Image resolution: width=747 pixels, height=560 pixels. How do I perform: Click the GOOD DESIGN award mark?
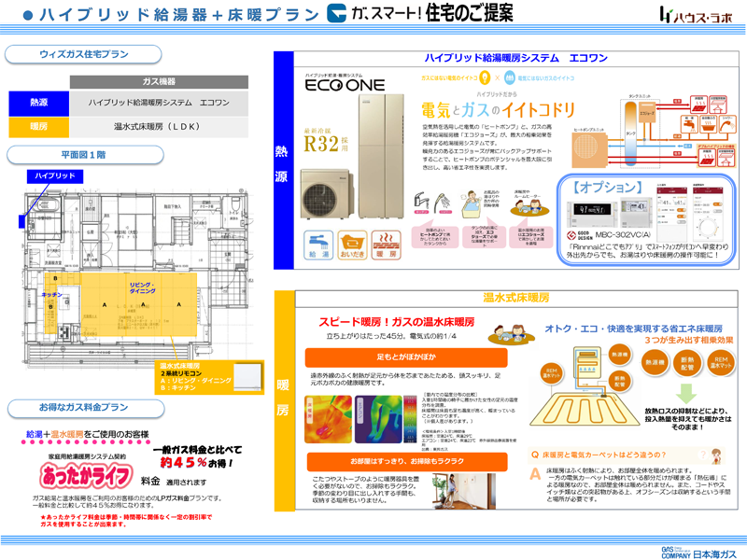coord(578,235)
